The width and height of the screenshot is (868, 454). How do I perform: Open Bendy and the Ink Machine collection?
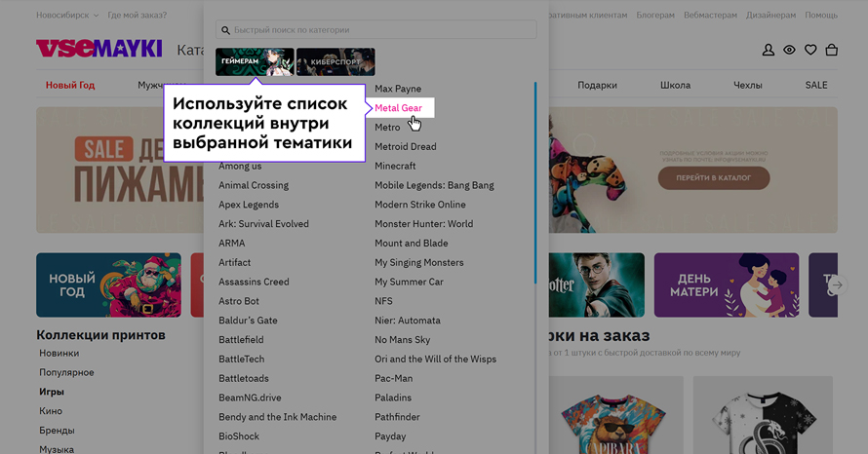(277, 418)
